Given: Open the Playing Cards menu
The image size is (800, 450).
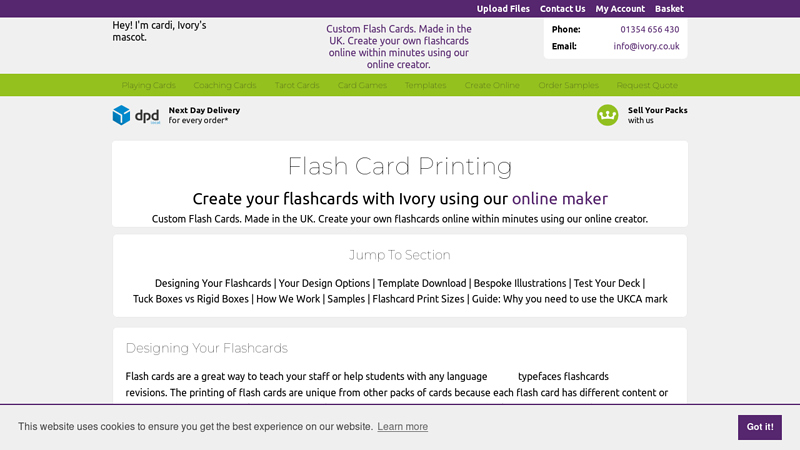Looking at the screenshot, I should 148,85.
